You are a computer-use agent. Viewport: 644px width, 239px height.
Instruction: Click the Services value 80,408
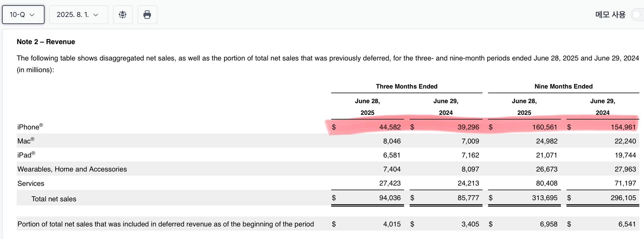(547, 183)
